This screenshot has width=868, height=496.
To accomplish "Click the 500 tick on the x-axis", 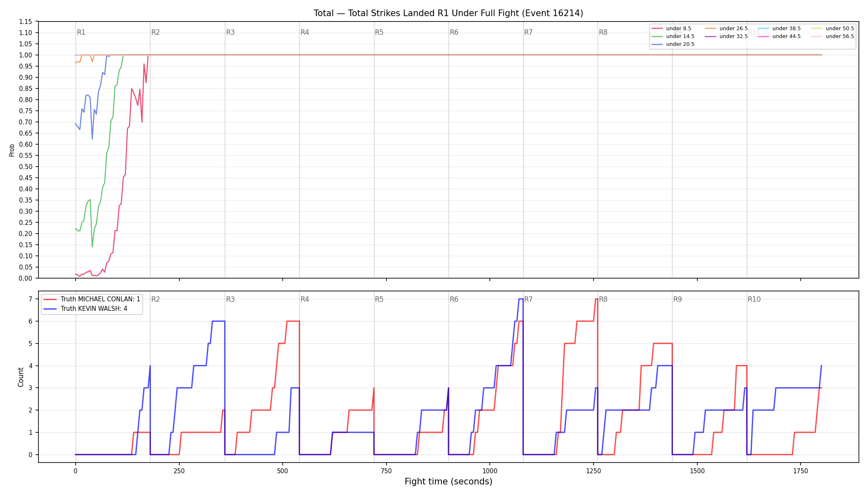I will click(283, 471).
